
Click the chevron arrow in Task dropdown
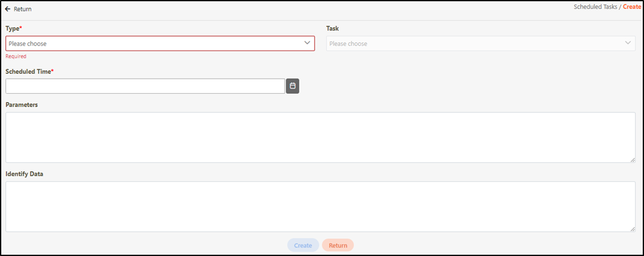point(628,43)
